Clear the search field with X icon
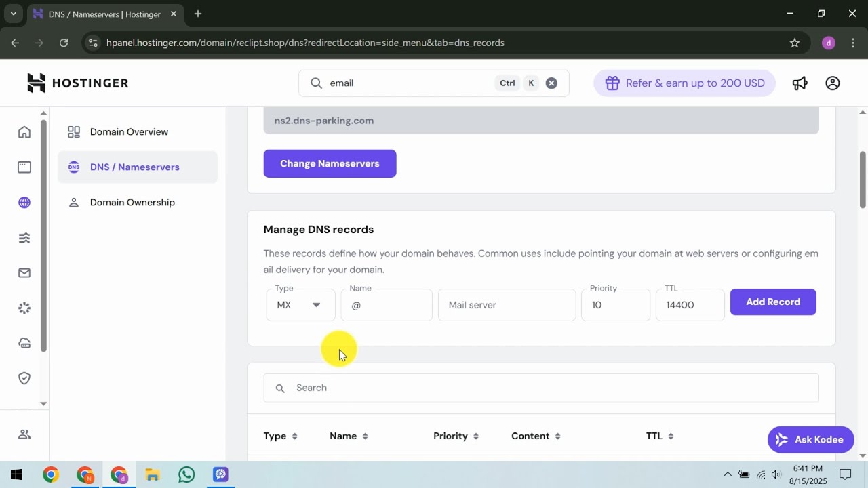Screen dimensions: 868x488 pyautogui.click(x=551, y=83)
